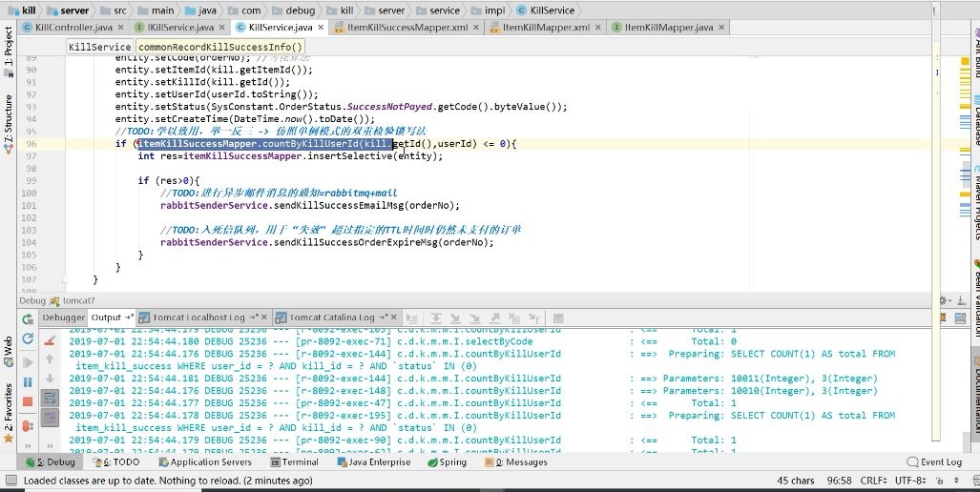Viewport: 980px width, 492px height.
Task: Toggle scroll to end of console
Action: click(50, 416)
